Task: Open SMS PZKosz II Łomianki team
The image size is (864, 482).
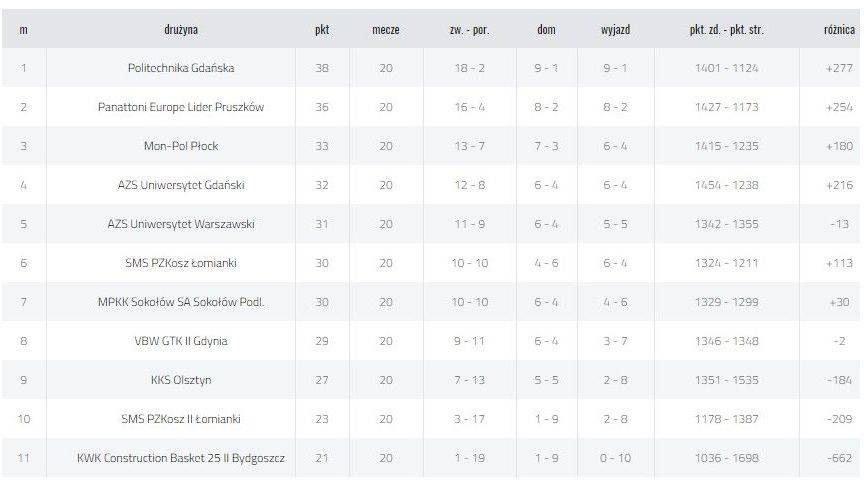Action: [181, 419]
